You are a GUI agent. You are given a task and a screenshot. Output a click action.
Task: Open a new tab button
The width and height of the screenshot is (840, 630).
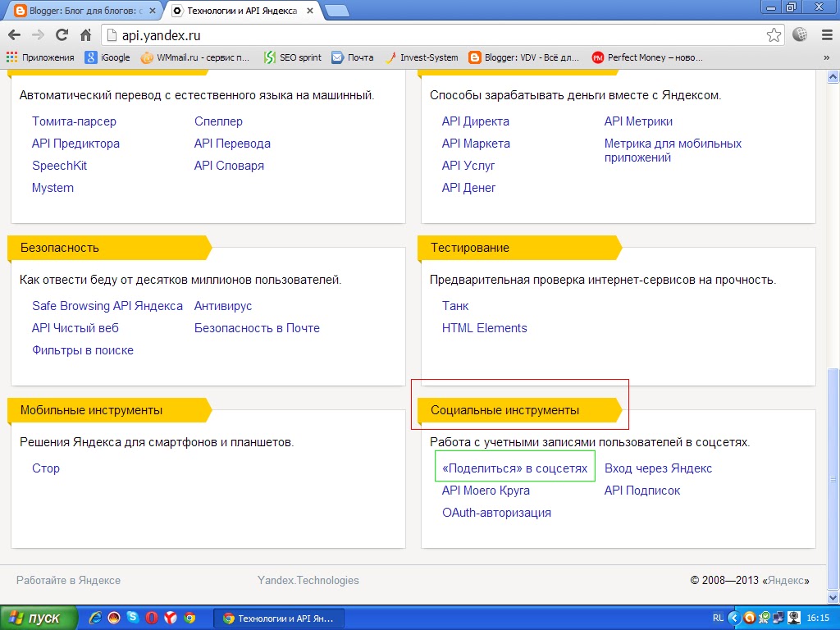click(337, 11)
